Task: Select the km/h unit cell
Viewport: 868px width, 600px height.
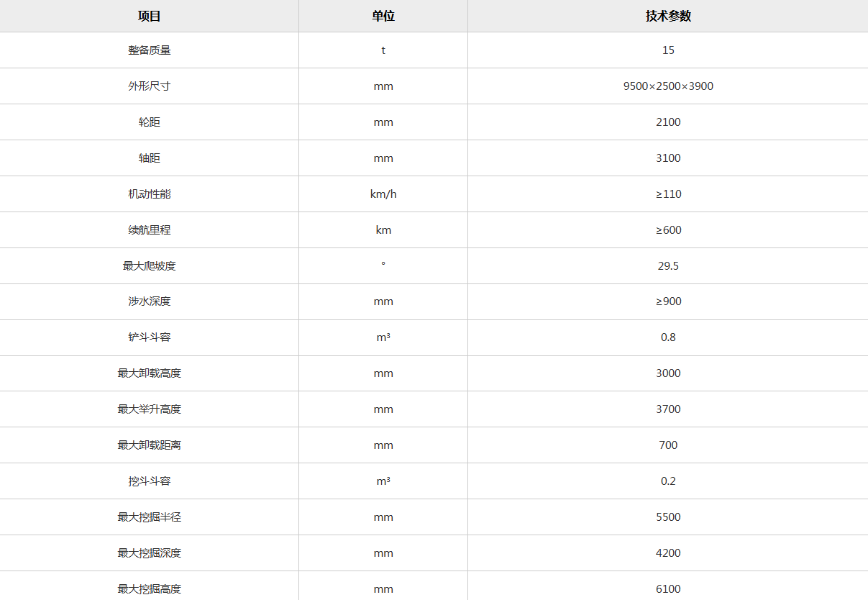Action: [x=383, y=194]
